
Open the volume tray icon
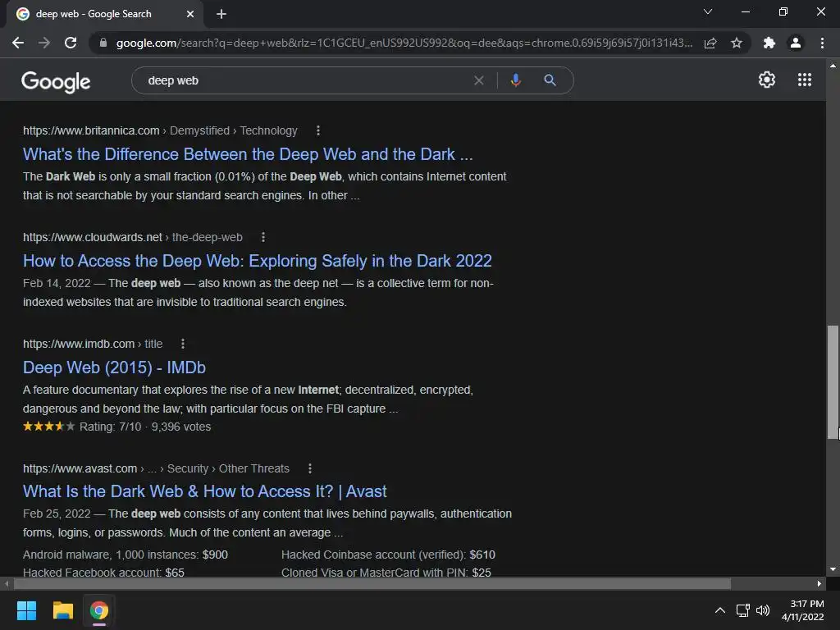[763, 610]
